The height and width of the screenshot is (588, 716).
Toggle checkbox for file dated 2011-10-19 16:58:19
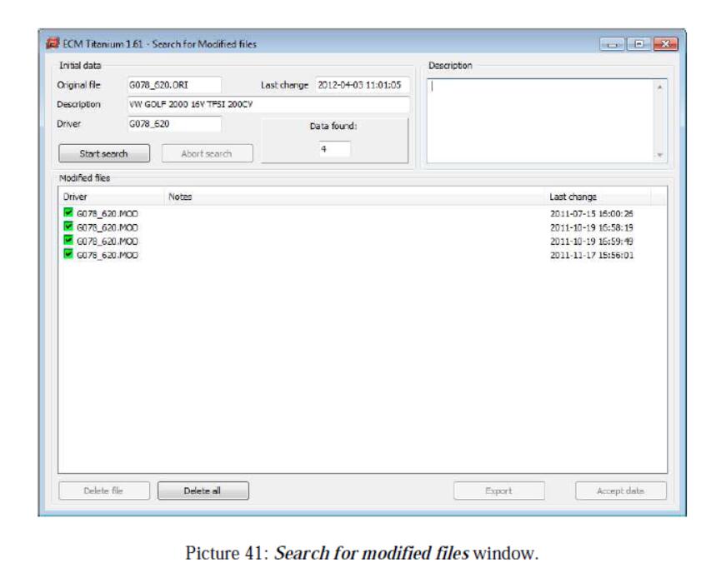coord(68,227)
